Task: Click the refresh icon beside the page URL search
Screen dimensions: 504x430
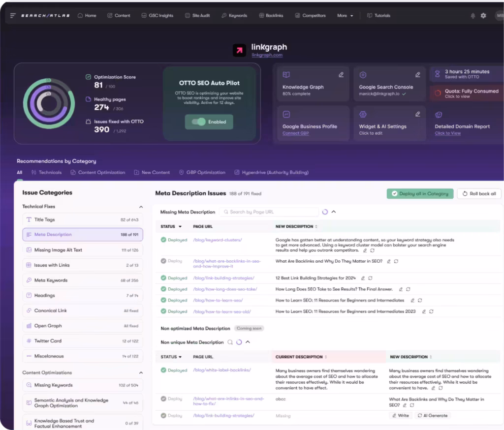Action: point(325,212)
